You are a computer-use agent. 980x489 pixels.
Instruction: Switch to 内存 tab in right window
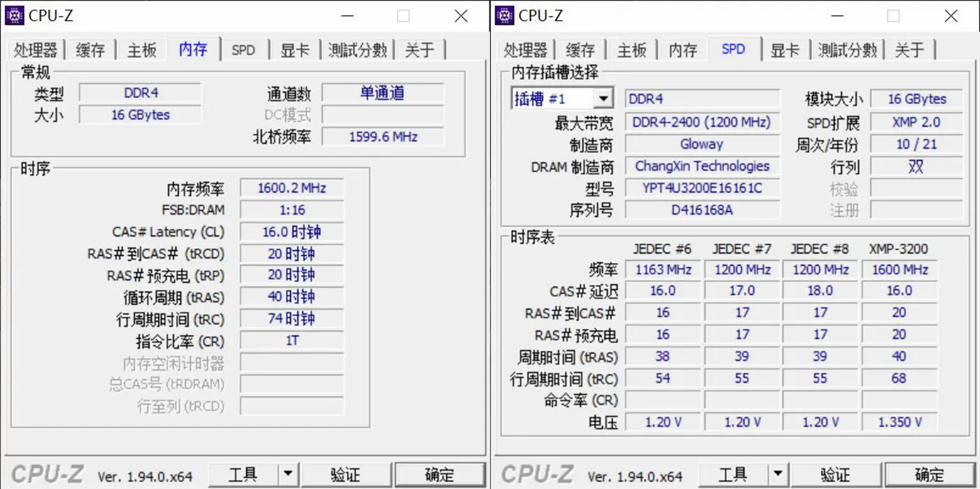tap(682, 50)
